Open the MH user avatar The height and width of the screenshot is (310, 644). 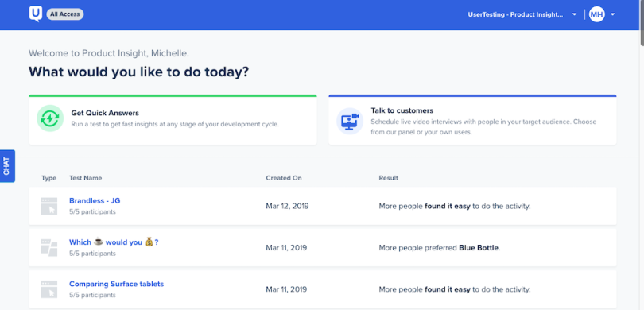tap(597, 15)
